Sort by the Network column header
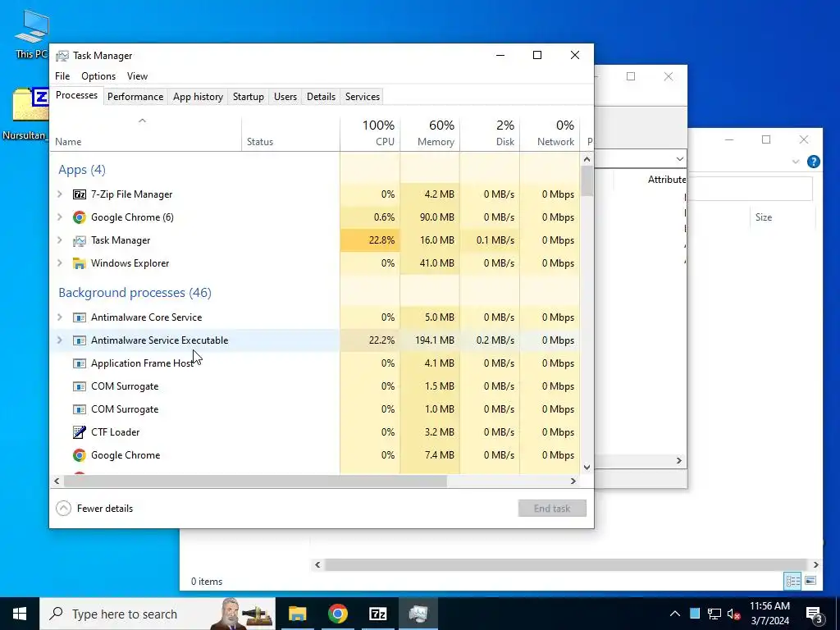The height and width of the screenshot is (630, 840). pyautogui.click(x=550, y=133)
